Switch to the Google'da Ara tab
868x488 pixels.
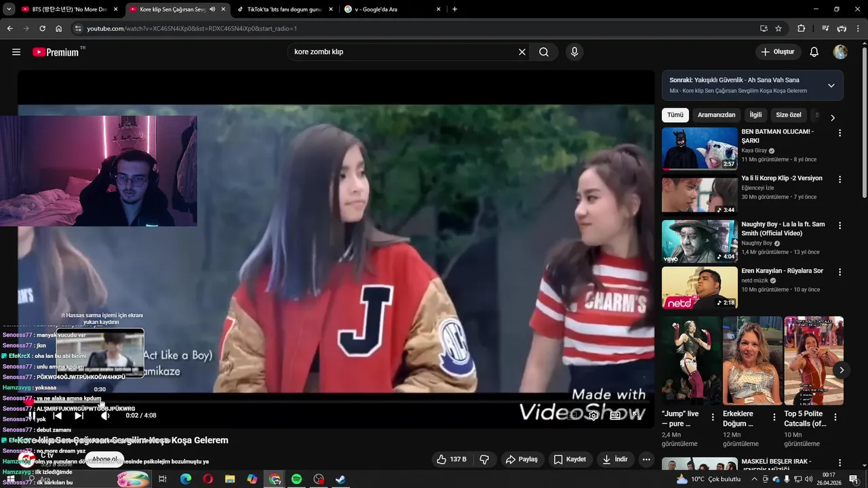[392, 9]
